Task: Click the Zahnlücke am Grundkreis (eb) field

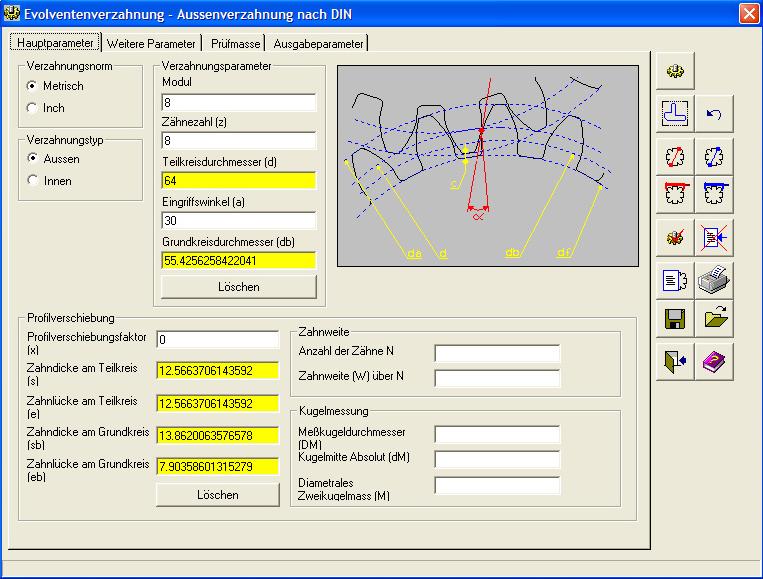Action: (x=218, y=467)
